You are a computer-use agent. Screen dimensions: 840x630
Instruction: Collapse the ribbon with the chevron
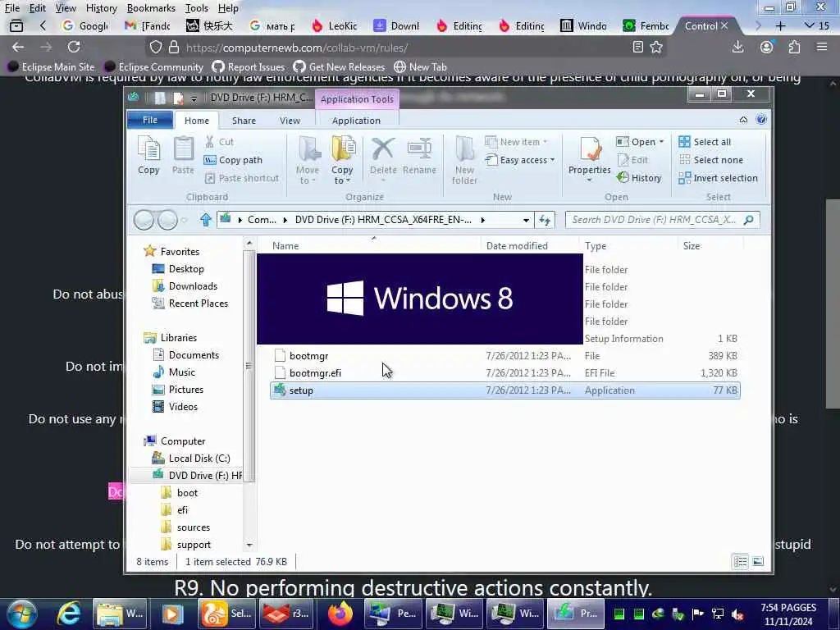tap(743, 120)
